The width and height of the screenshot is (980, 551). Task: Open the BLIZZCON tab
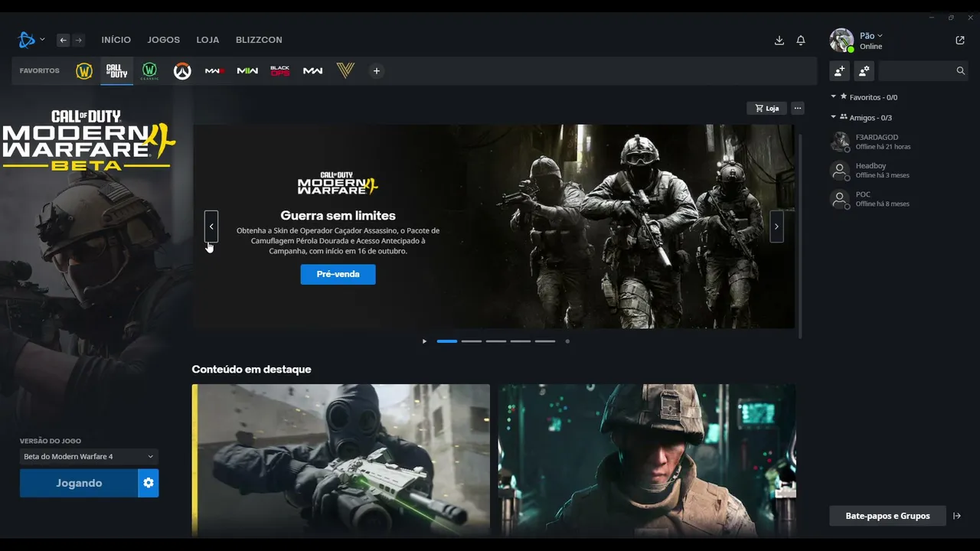[x=259, y=40]
